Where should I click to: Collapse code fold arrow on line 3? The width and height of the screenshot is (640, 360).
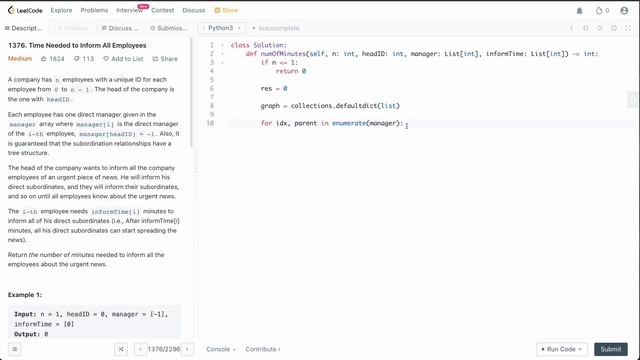[x=222, y=62]
